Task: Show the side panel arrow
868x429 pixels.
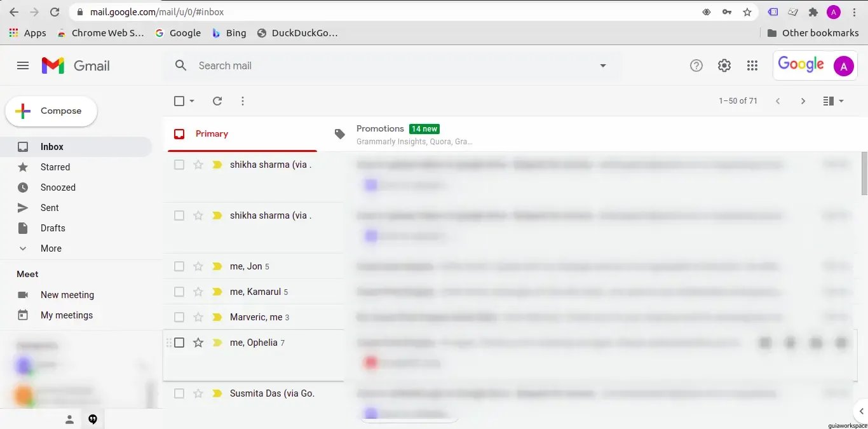Action: 862,411
